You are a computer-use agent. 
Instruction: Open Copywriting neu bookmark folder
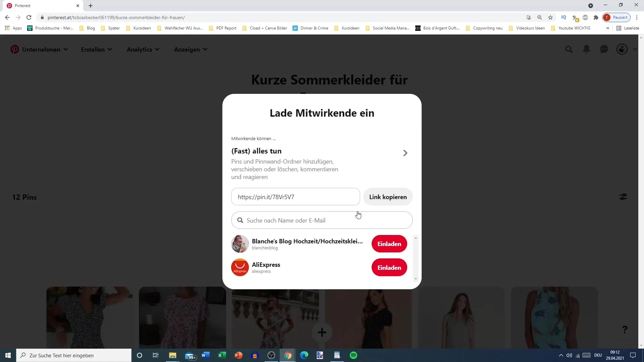(x=484, y=28)
